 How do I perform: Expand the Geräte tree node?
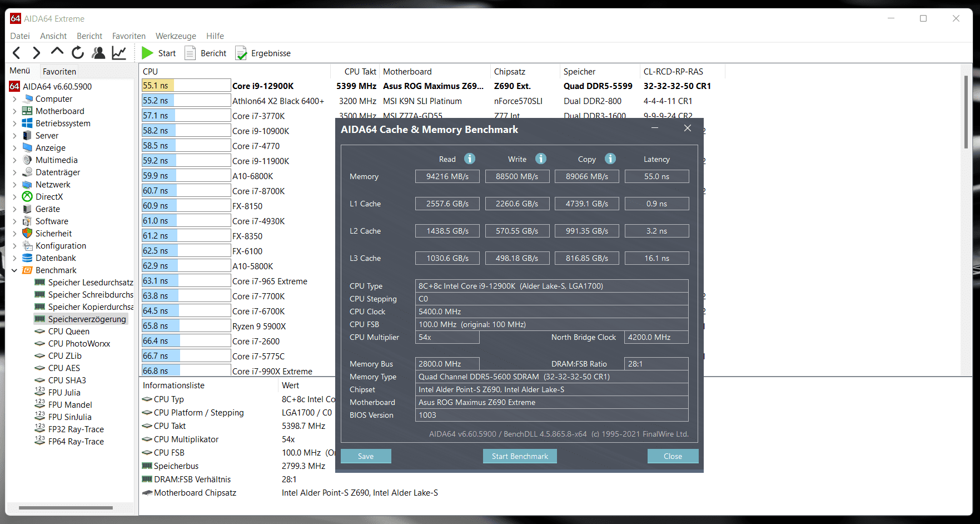click(x=14, y=209)
